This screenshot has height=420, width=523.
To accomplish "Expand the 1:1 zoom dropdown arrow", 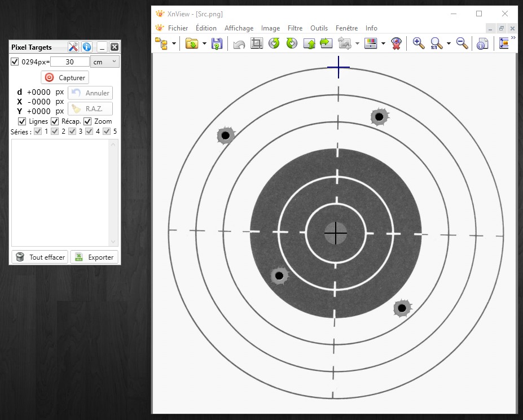I will click(x=449, y=43).
